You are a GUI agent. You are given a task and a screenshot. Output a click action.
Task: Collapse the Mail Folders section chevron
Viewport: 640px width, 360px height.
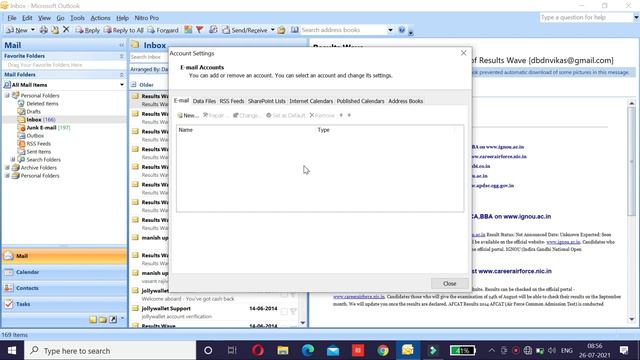tap(122, 75)
